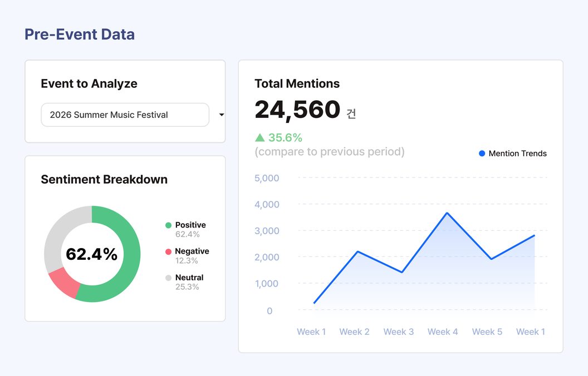
Task: Click the 5,000 y-axis label
Action: click(x=267, y=178)
